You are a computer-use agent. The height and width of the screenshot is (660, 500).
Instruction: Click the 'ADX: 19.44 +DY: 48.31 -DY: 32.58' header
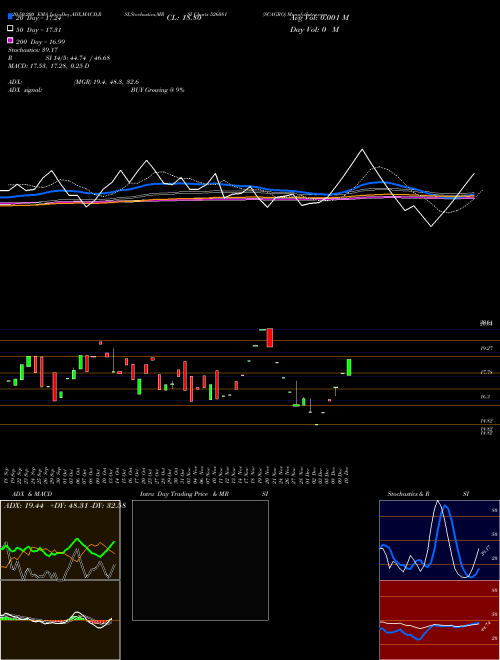(x=64, y=505)
